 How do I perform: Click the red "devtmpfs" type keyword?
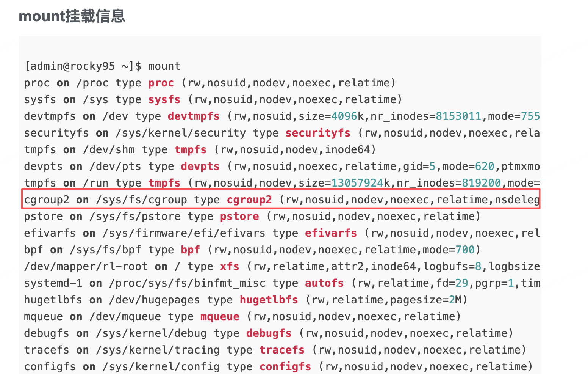(194, 116)
